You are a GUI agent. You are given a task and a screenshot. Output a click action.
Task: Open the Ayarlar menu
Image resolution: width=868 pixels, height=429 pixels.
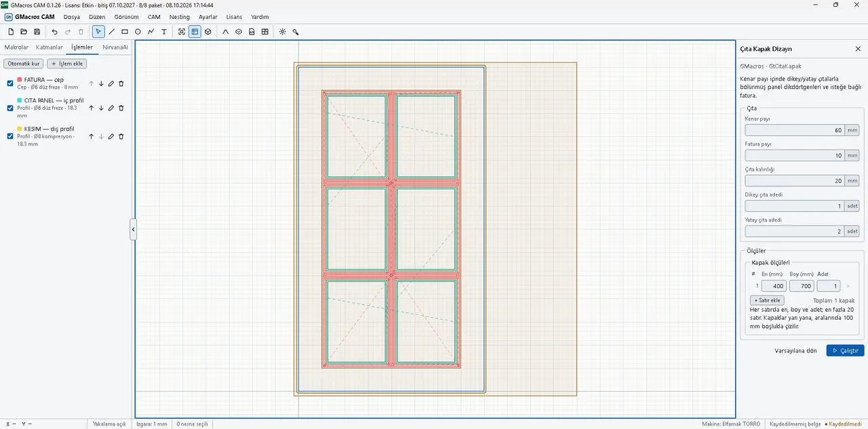pyautogui.click(x=208, y=17)
